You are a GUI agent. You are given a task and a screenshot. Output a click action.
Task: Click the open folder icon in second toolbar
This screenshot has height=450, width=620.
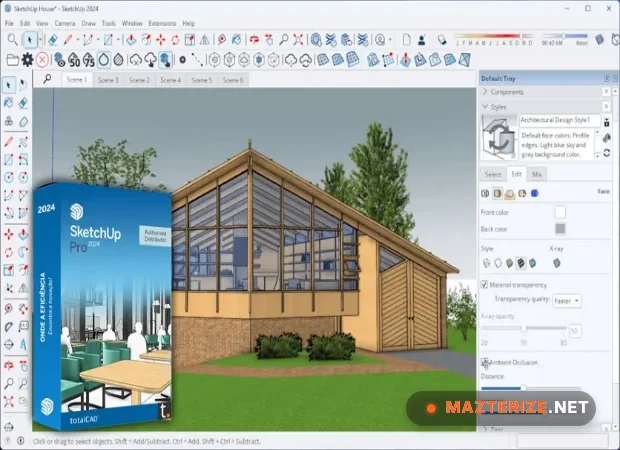click(13, 60)
